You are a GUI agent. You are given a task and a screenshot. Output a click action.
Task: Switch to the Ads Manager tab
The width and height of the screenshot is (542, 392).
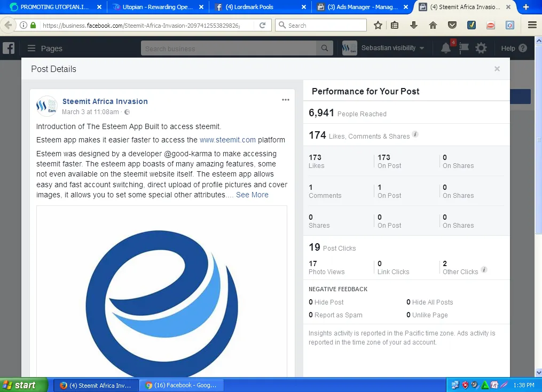pos(362,7)
